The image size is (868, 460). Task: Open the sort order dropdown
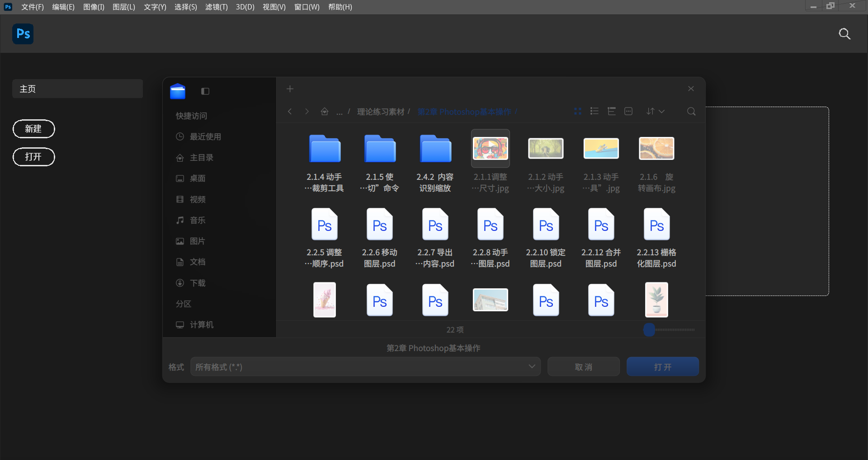655,111
